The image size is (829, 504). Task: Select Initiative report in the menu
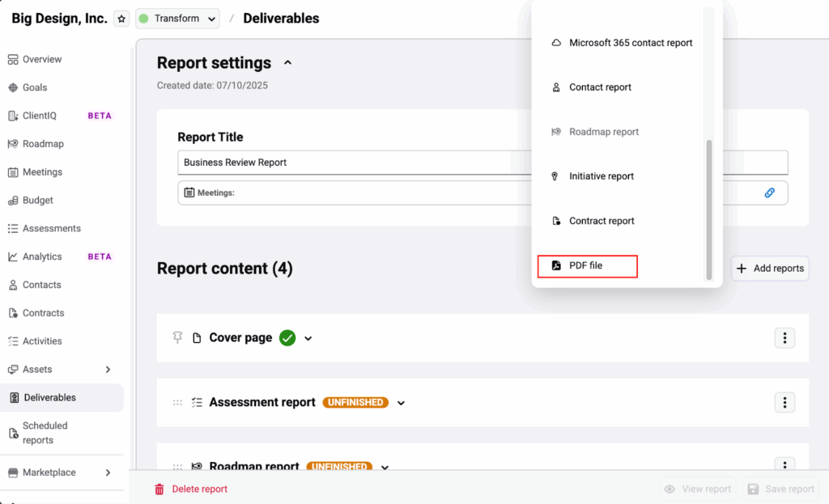pyautogui.click(x=601, y=176)
